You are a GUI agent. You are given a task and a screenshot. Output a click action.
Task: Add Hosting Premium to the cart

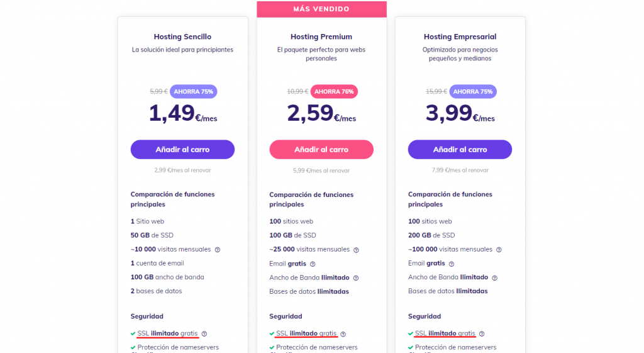point(321,150)
